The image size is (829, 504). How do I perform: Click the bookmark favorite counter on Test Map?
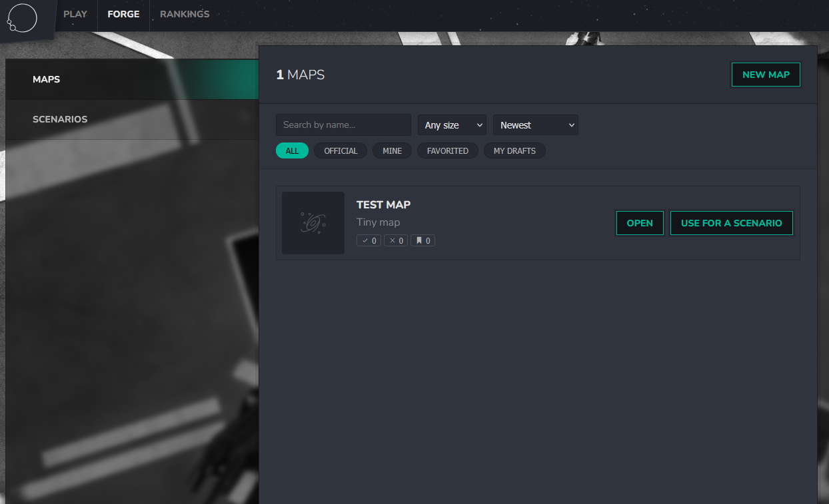(423, 240)
